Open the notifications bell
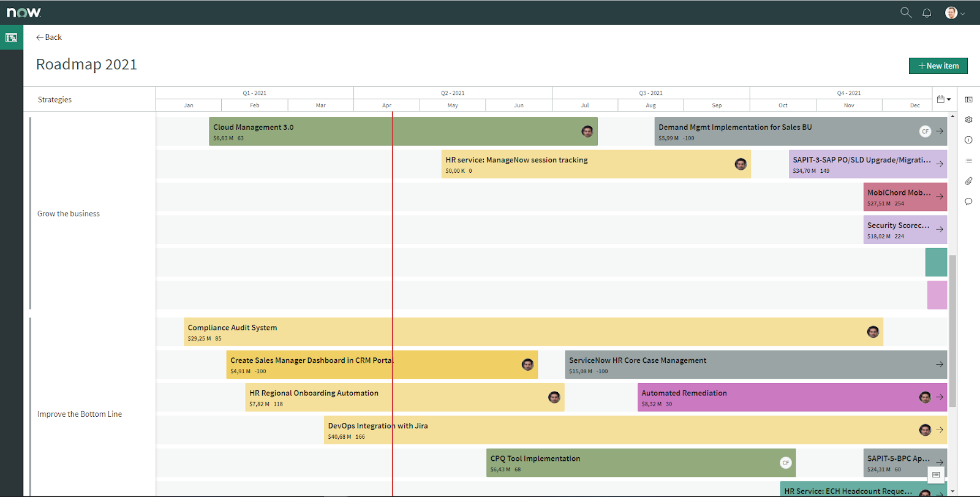The height and width of the screenshot is (497, 980). pyautogui.click(x=927, y=13)
